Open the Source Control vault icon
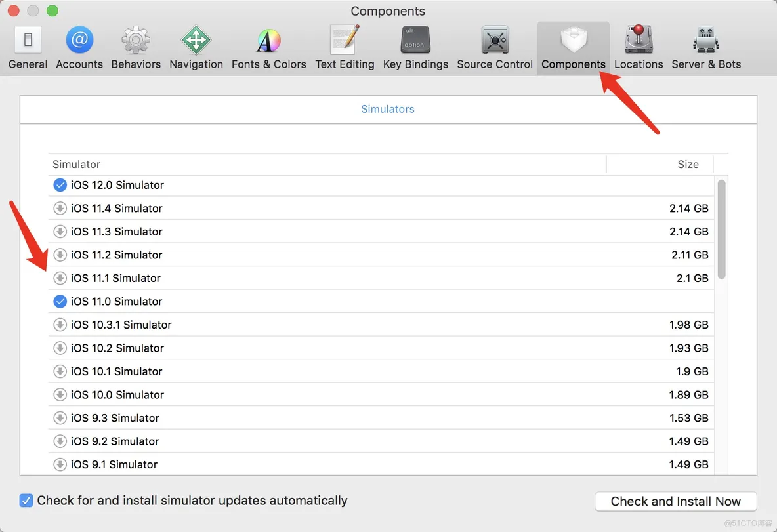 click(x=495, y=39)
